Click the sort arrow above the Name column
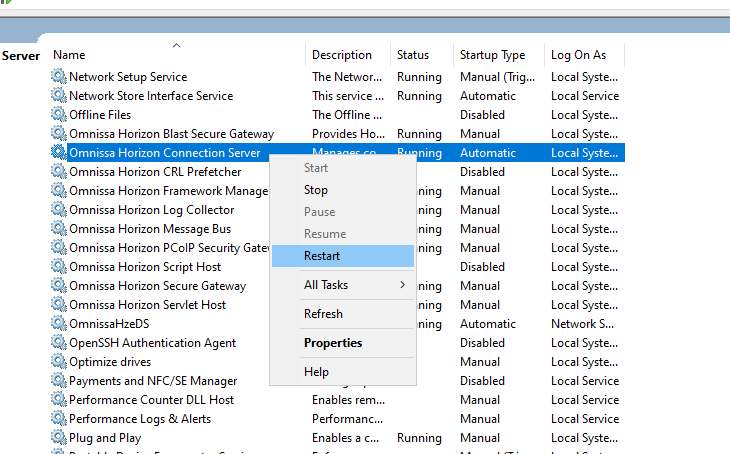This screenshot has height=454, width=730. coord(176,45)
